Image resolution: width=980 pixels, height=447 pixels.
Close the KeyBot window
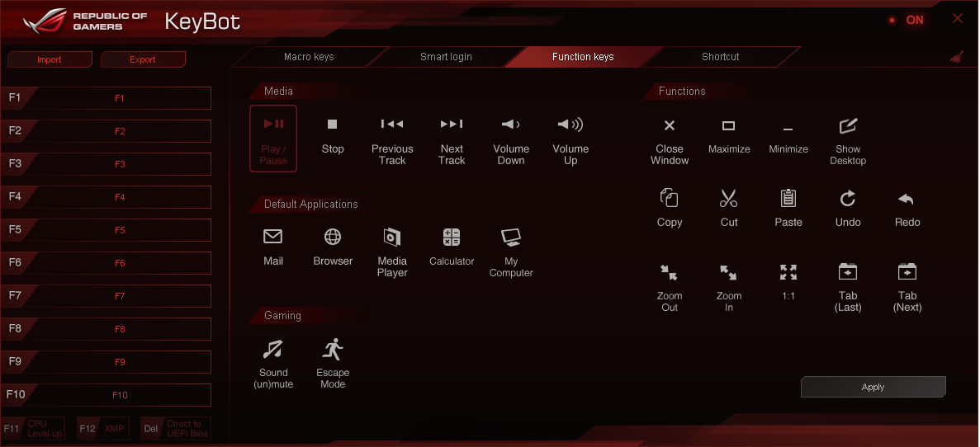pos(958,19)
